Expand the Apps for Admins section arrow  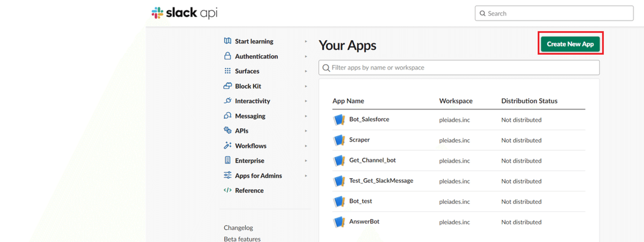tap(306, 175)
